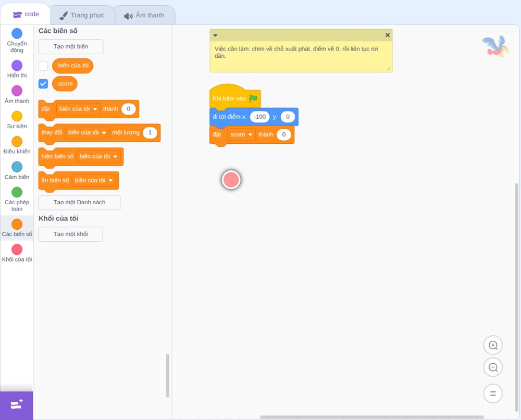Image resolution: width=521 pixels, height=420 pixels.
Task: Click the 'Tạo một biến' button
Action: click(x=71, y=46)
